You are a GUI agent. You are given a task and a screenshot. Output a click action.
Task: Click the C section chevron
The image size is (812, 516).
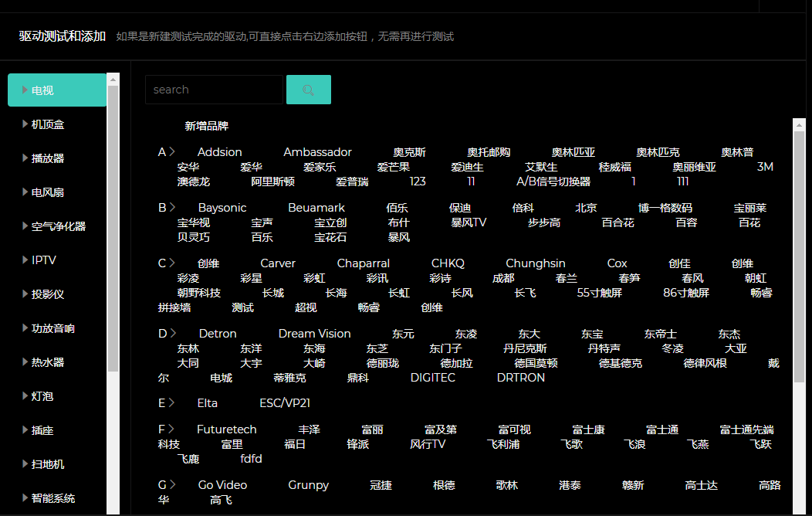(x=172, y=263)
